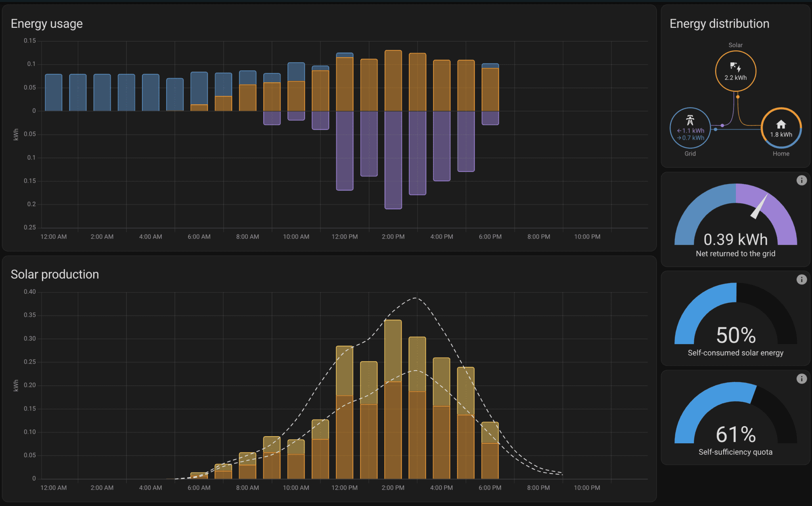Select tallest purple bar in Energy usage
Screen dimensions: 812x506
pyautogui.click(x=393, y=160)
